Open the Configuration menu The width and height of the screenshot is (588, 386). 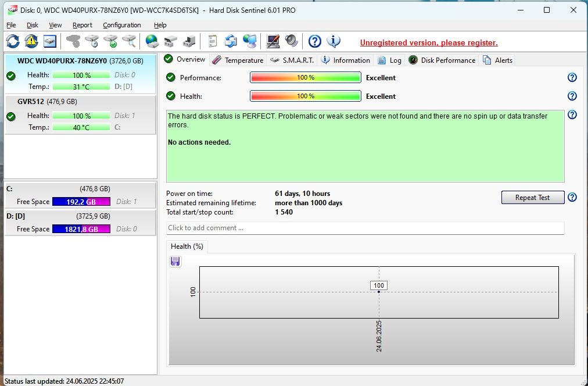point(122,25)
